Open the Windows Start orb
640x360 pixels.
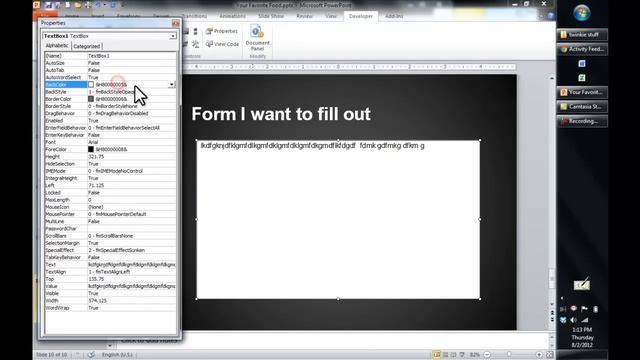(582, 13)
